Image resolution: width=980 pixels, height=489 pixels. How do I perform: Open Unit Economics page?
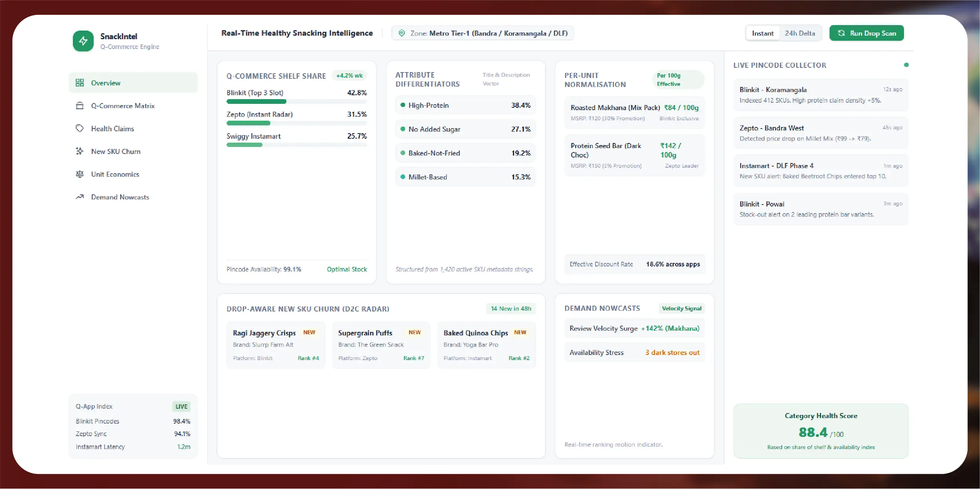(x=133, y=174)
